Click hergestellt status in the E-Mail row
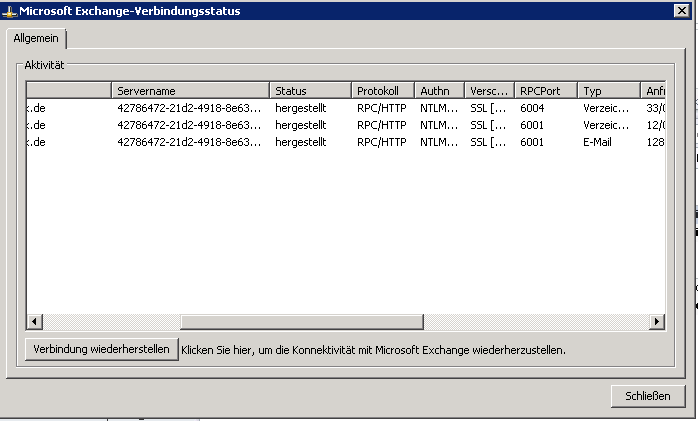The width and height of the screenshot is (698, 421). (x=300, y=142)
